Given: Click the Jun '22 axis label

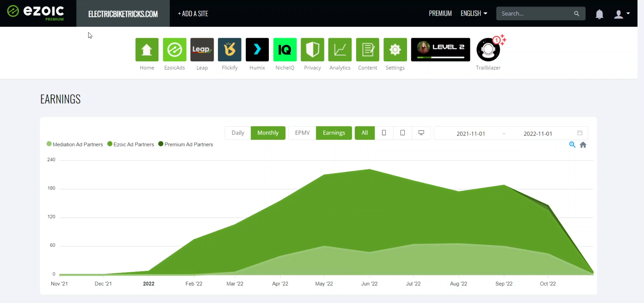Looking at the screenshot, I should point(369,284).
